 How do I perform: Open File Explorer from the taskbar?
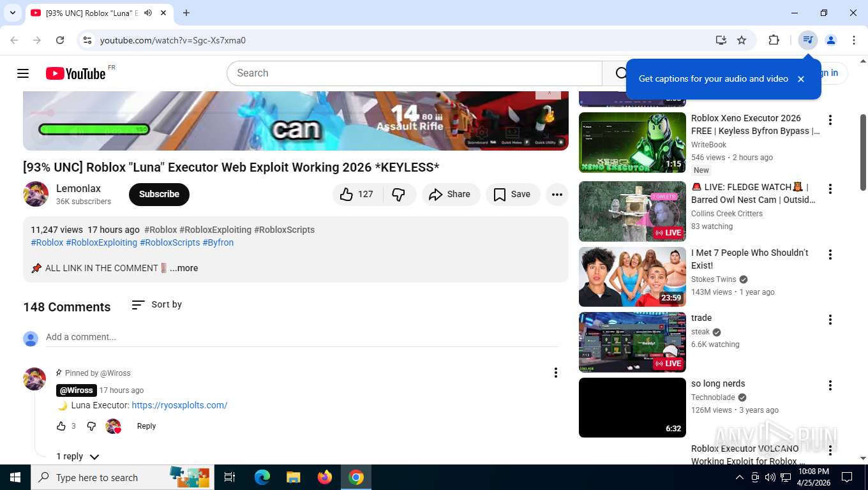294,477
